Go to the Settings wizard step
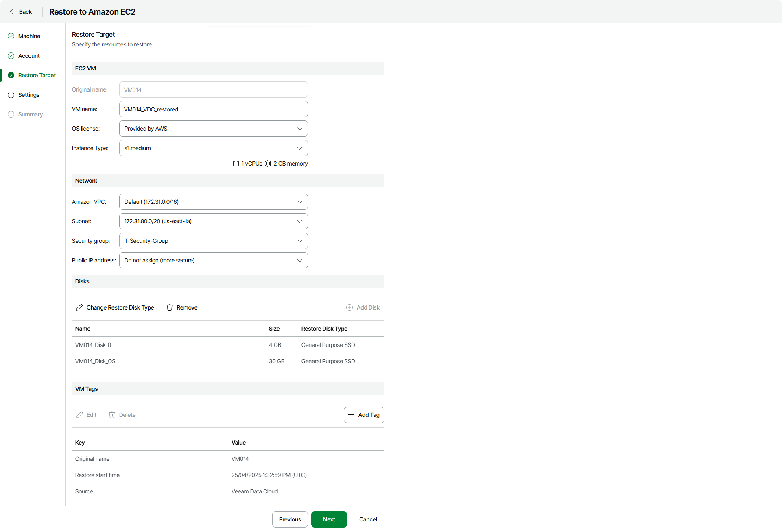 pyautogui.click(x=28, y=95)
